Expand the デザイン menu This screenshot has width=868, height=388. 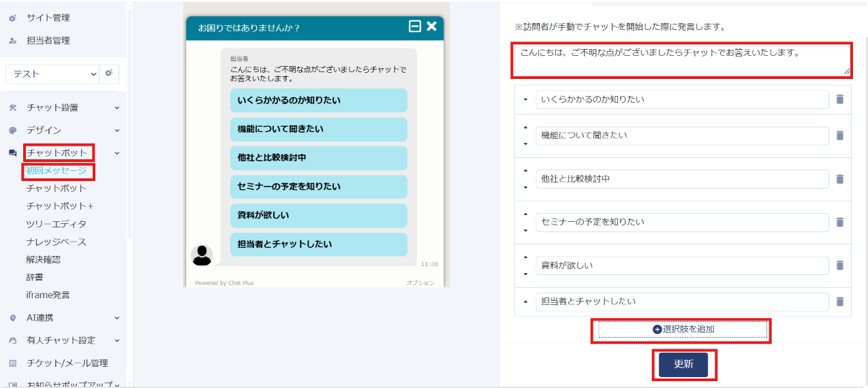pos(117,131)
